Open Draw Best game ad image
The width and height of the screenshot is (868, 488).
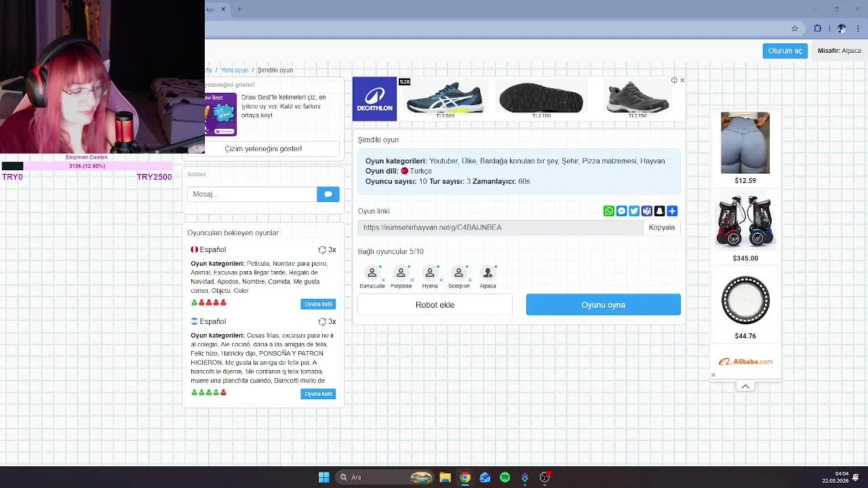(220, 115)
